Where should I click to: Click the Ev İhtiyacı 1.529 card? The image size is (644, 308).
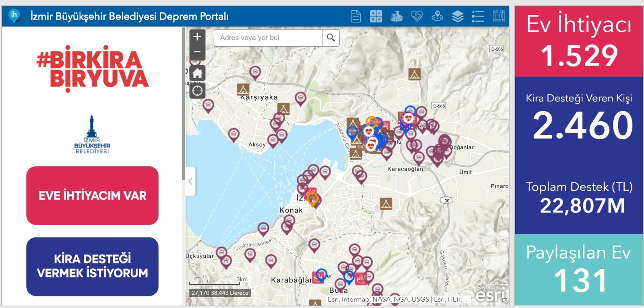579,41
